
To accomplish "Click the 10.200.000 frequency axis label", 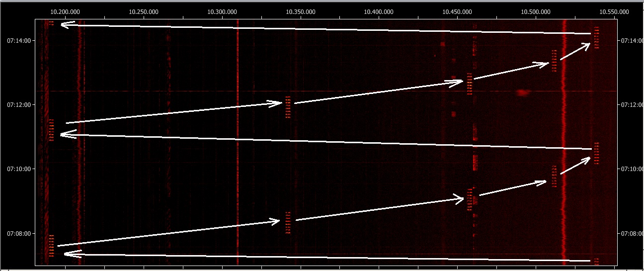I will click(66, 11).
